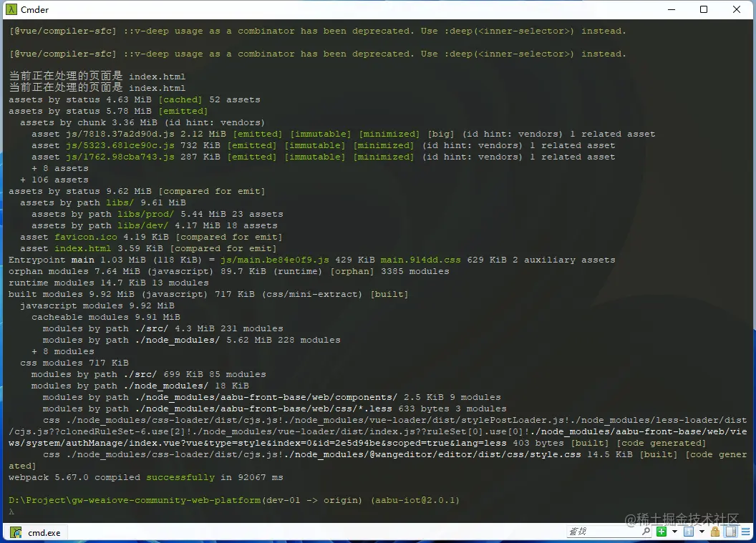This screenshot has width=756, height=543.
Task: Click the [cached] status label
Action: coord(180,99)
